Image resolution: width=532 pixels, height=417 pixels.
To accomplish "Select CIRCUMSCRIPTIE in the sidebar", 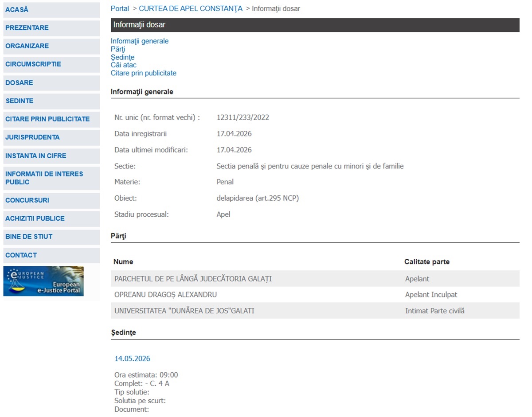I will point(51,64).
